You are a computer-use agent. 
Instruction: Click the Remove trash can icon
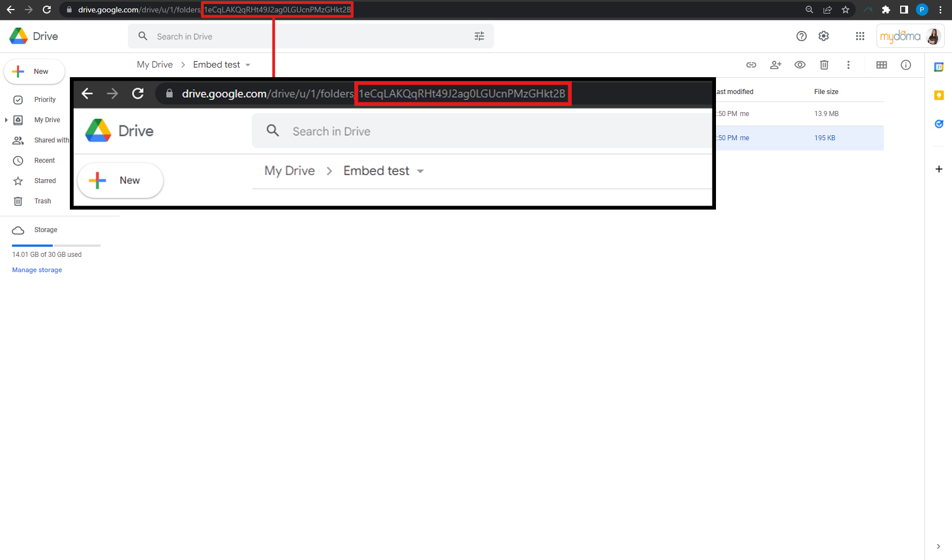click(824, 65)
